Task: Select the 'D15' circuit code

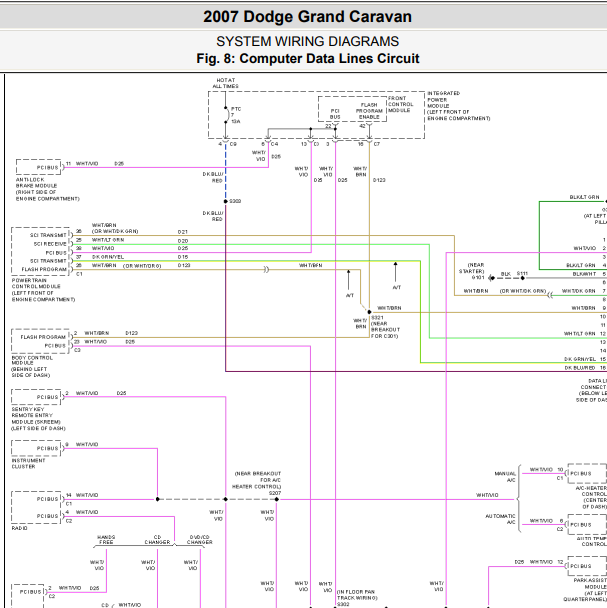Action: (183, 257)
